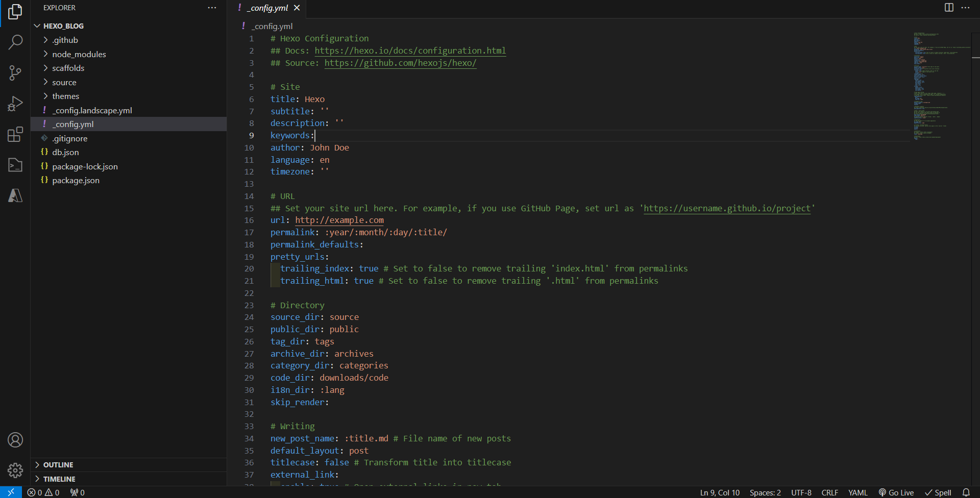The height and width of the screenshot is (498, 980).
Task: Click the http://example.com url link
Action: [339, 220]
